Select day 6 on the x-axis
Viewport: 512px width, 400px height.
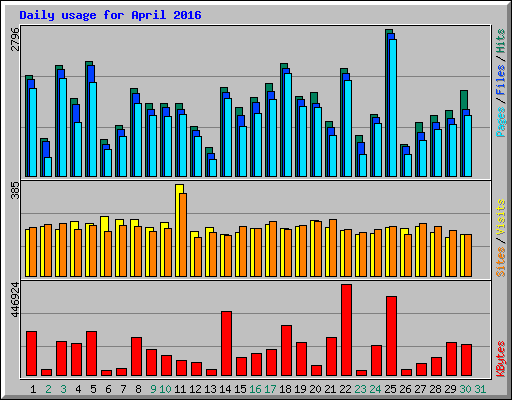(108, 389)
